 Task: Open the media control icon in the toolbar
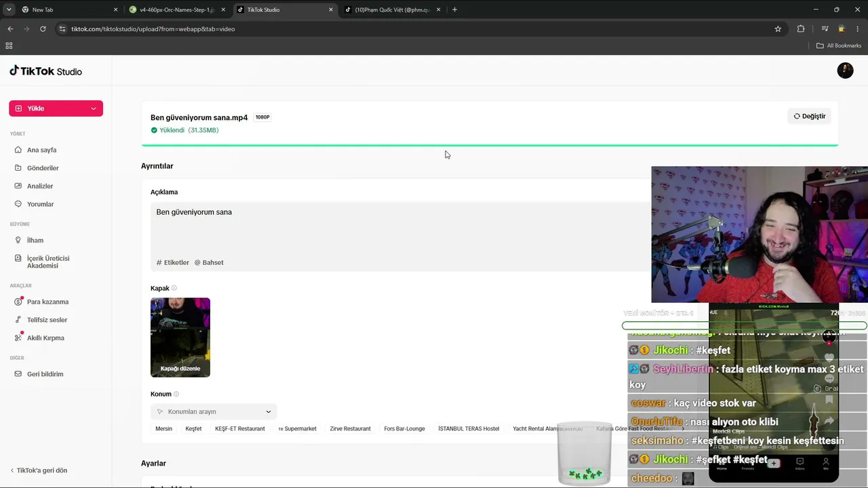825,29
